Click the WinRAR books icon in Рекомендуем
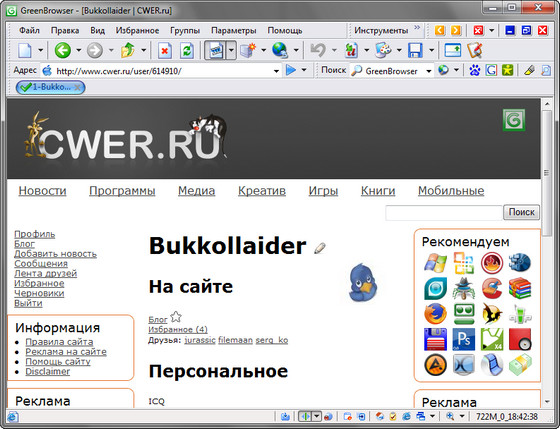The height and width of the screenshot is (429, 560). 520,288
